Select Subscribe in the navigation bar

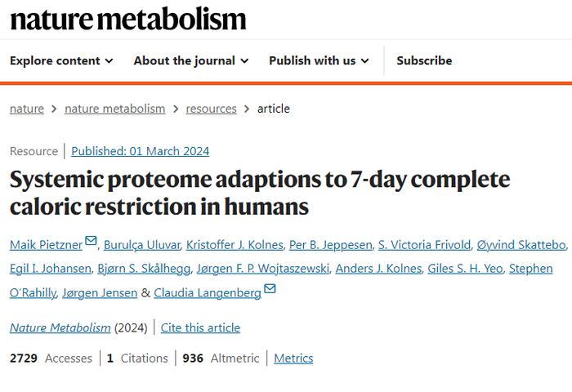point(424,60)
